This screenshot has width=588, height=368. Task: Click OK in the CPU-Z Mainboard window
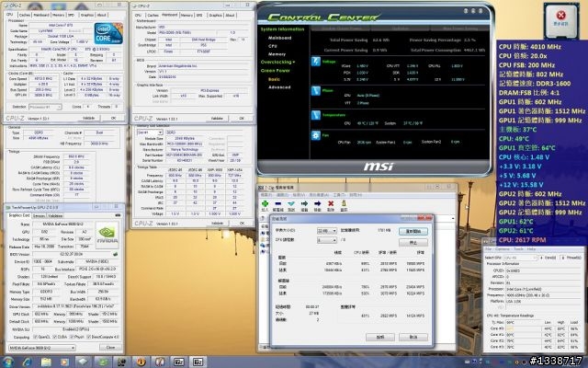242,119
